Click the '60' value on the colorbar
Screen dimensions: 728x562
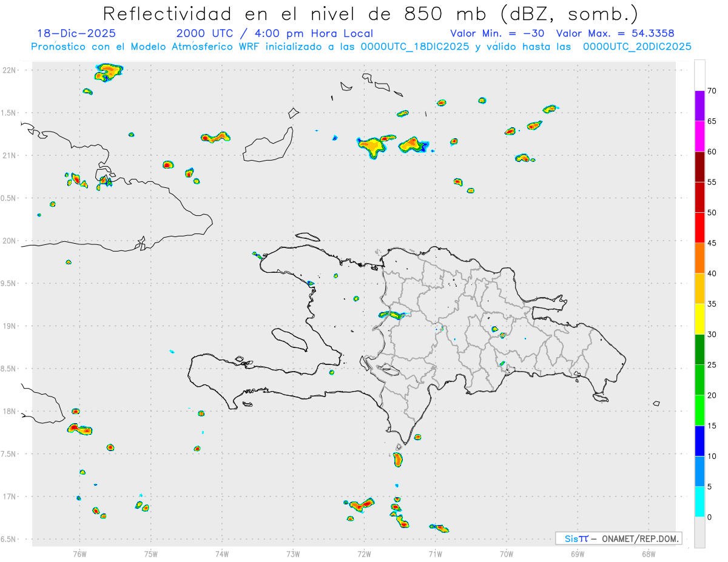click(x=712, y=152)
